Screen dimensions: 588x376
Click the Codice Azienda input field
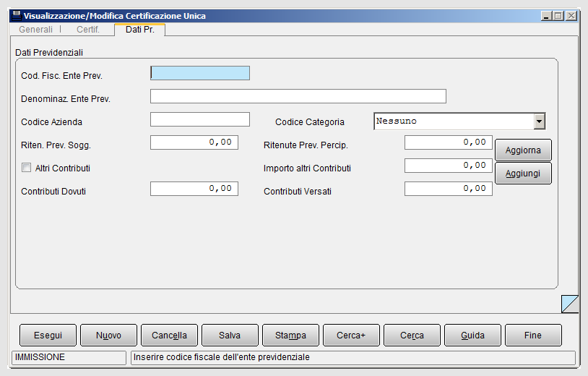[200, 119]
